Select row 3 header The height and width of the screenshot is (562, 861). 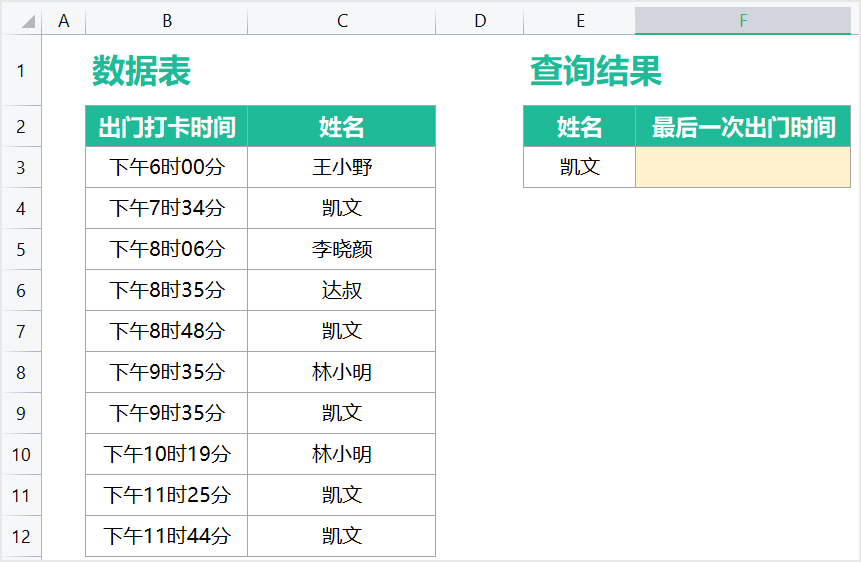click(21, 167)
